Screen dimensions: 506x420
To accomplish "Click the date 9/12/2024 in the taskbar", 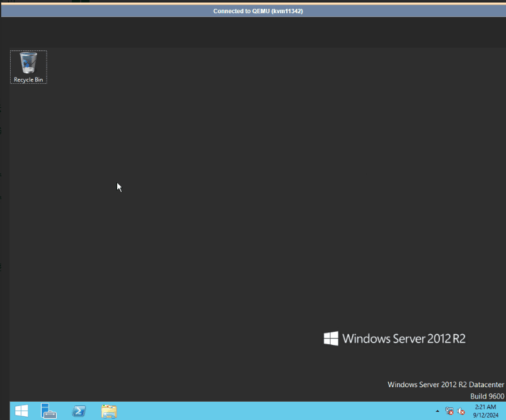I will [486, 415].
